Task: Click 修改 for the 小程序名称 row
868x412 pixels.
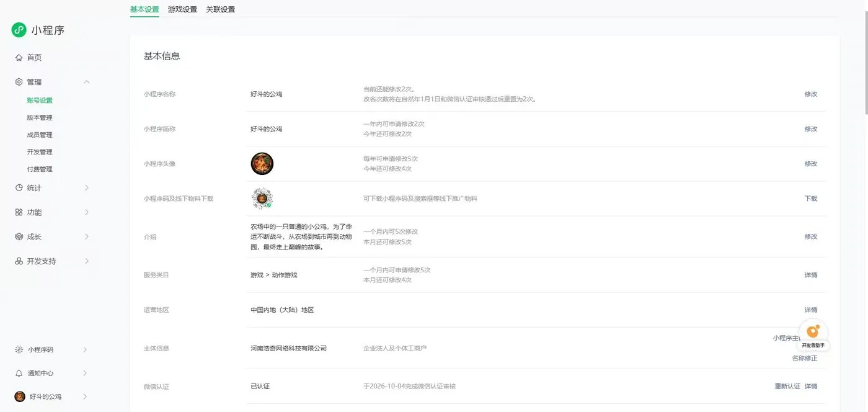Action: coord(811,94)
